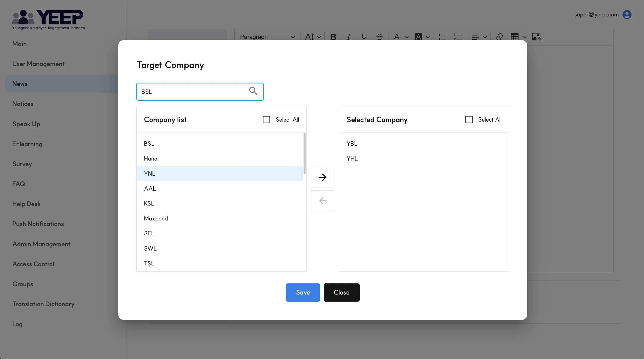Check Select All in Selected Company
644x359 pixels.
click(469, 120)
